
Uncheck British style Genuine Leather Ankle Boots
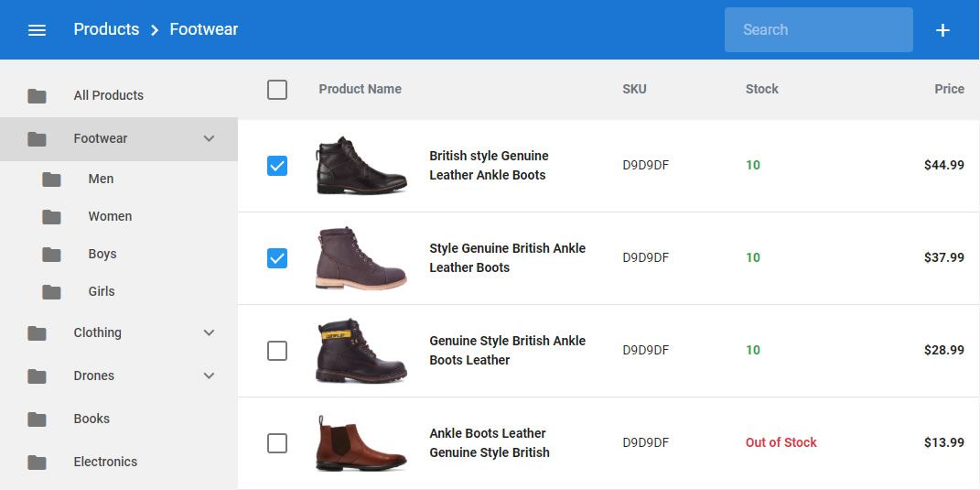[x=277, y=166]
